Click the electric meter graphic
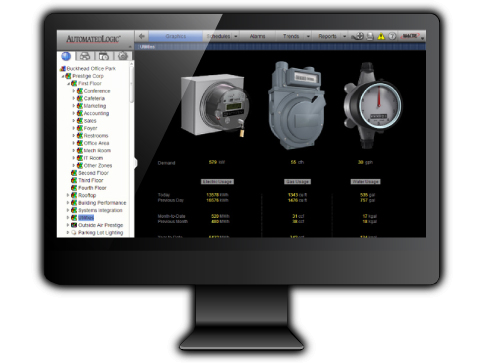The height and width of the screenshot is (363, 488). (x=214, y=106)
